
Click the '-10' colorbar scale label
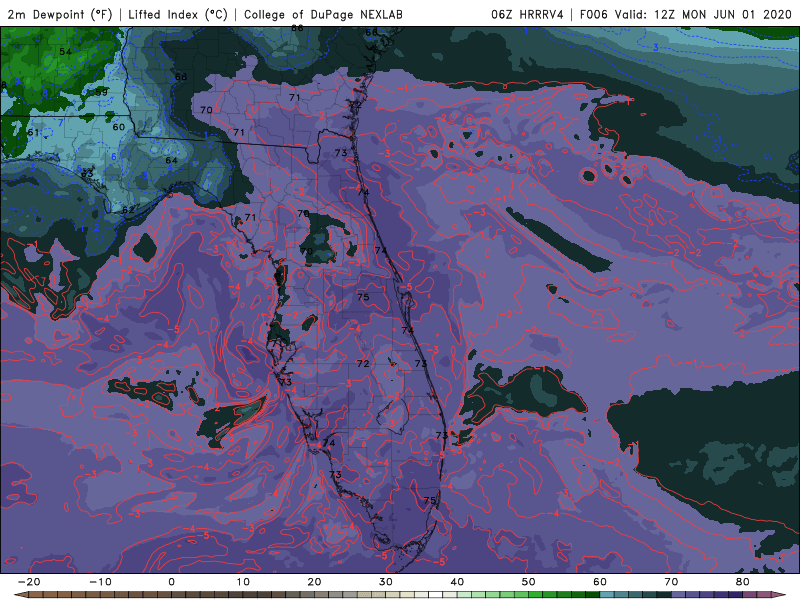tap(100, 582)
